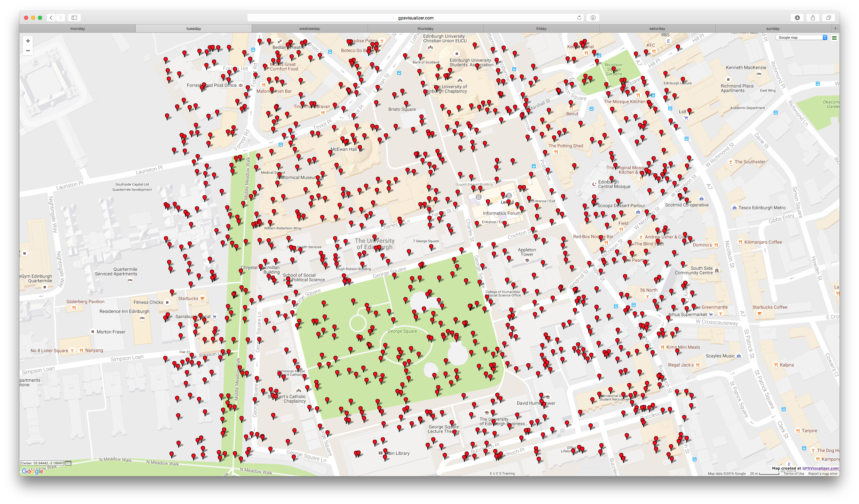
Task: Toggle the Safari sidebar button
Action: pyautogui.click(x=74, y=18)
